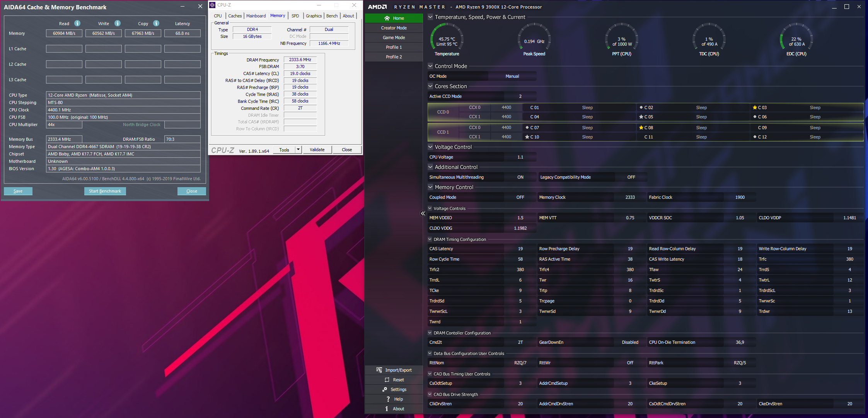The height and width of the screenshot is (418, 868).
Task: Click the Validate button in CPU-Z
Action: [317, 150]
